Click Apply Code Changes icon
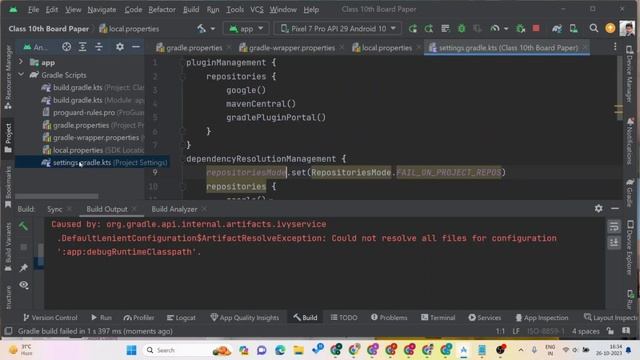This screenshot has width=640, height=360. coord(445,29)
